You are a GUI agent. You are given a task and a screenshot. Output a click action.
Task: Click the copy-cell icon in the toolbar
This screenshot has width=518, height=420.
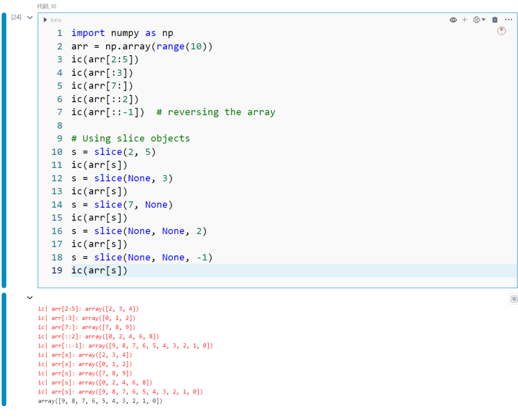pos(477,20)
